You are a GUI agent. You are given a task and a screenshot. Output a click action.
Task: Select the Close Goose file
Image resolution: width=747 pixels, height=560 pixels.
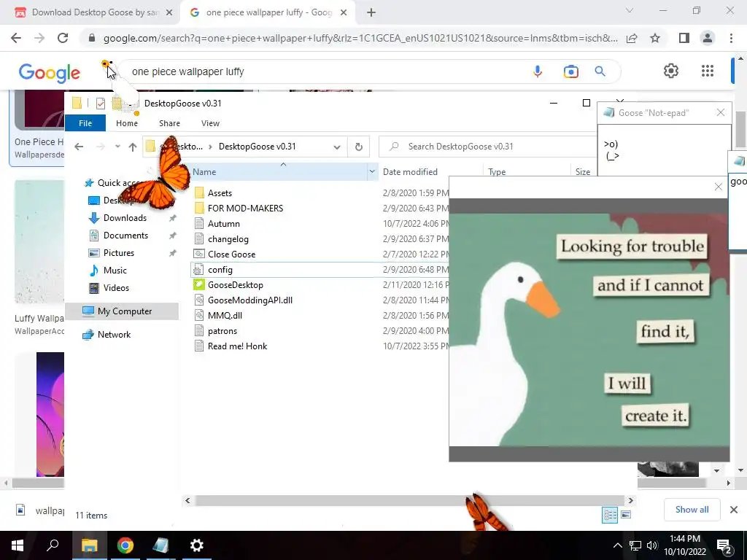point(231,254)
